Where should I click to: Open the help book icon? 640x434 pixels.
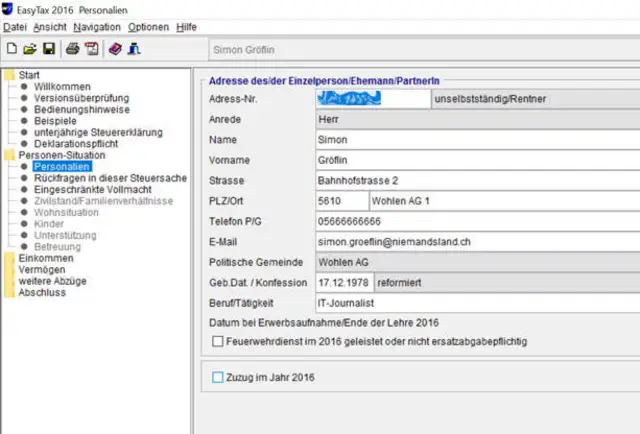pyautogui.click(x=115, y=47)
